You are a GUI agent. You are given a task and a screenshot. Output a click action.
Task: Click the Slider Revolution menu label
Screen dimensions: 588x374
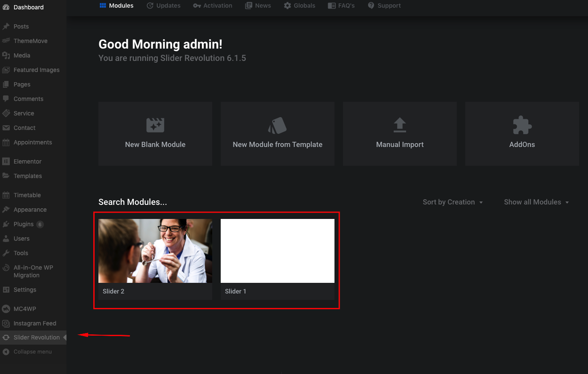click(x=37, y=337)
